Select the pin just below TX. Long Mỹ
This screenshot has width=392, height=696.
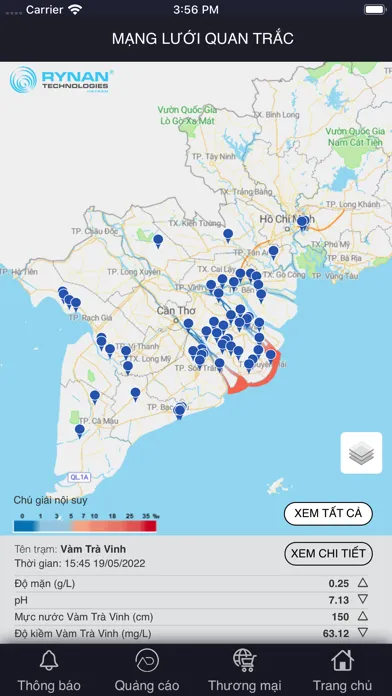pos(128,368)
